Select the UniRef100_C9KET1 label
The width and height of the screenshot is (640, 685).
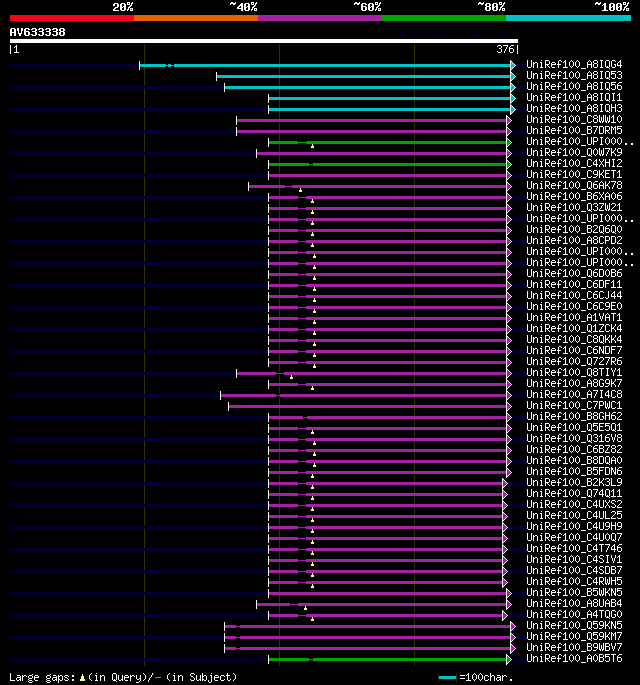(x=574, y=175)
